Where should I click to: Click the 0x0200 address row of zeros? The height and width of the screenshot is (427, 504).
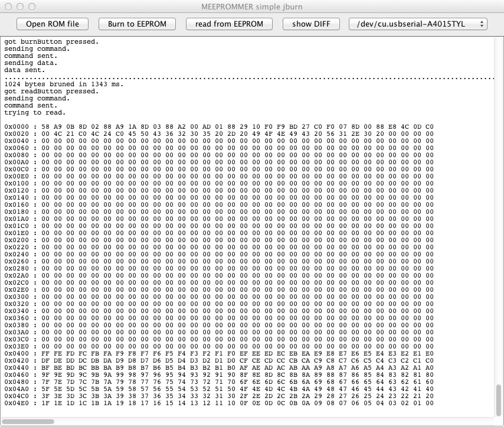(17, 240)
